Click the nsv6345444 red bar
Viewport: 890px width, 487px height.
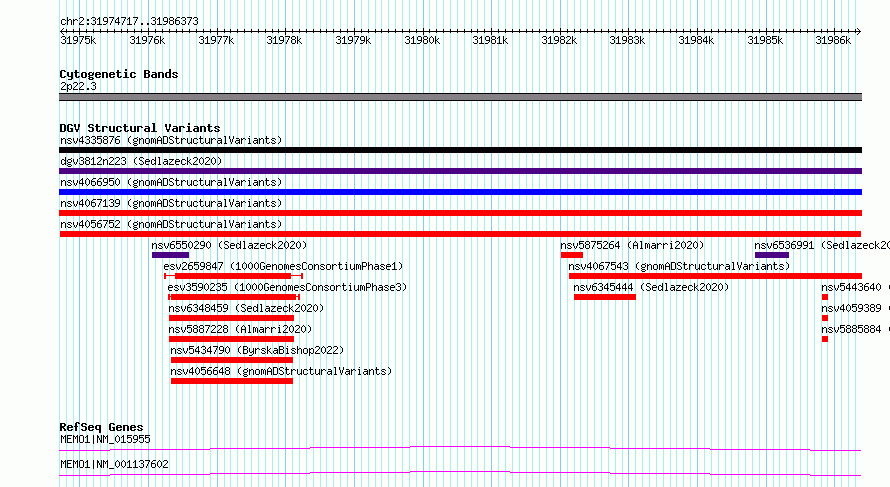click(604, 297)
